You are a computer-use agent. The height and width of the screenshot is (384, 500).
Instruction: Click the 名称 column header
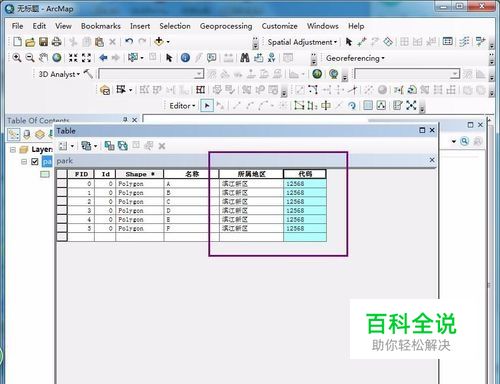[192, 174]
